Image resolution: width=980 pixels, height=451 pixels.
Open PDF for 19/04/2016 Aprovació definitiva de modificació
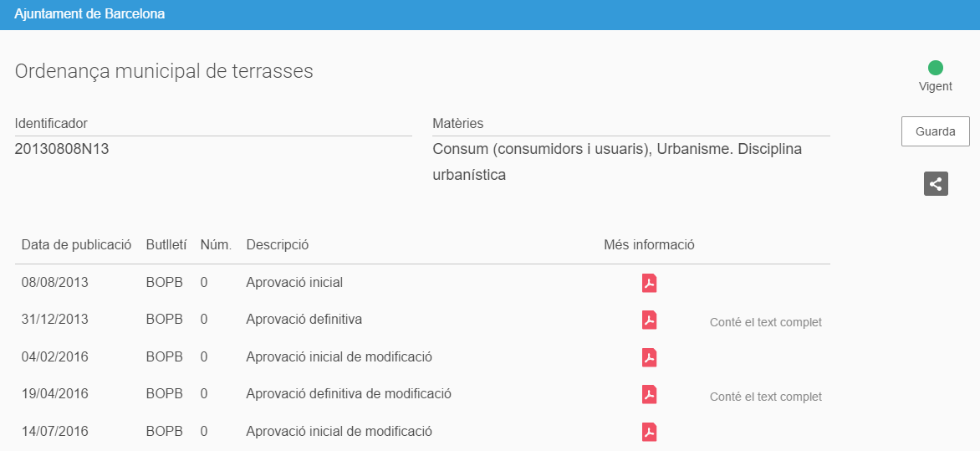point(650,395)
